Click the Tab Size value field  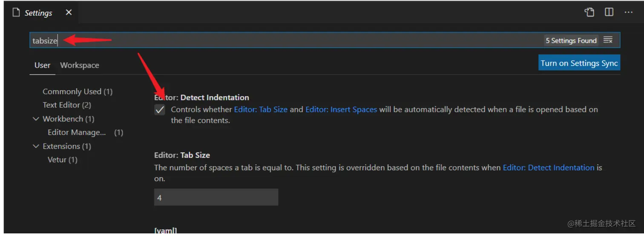(216, 198)
